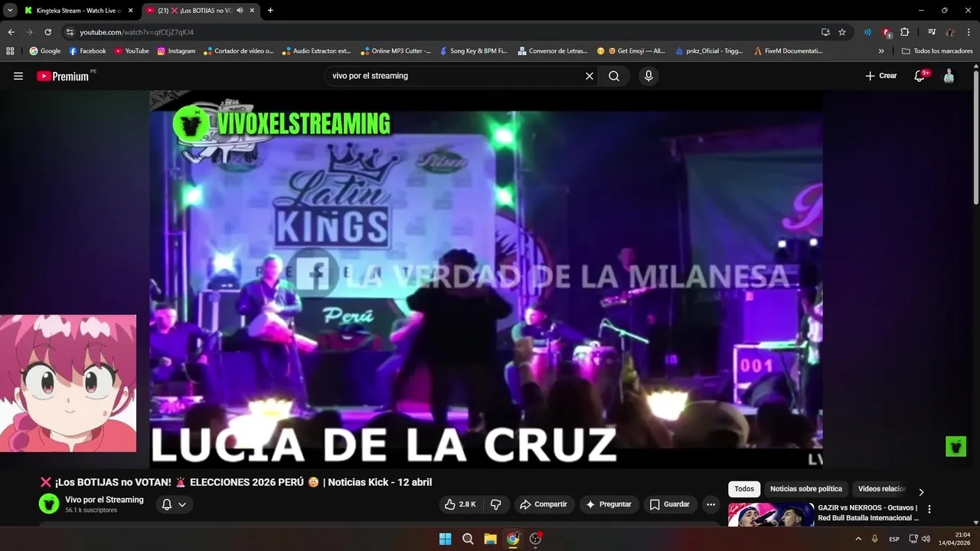Click the video player to pause
Screen dimensions: 980x551
pos(486,279)
